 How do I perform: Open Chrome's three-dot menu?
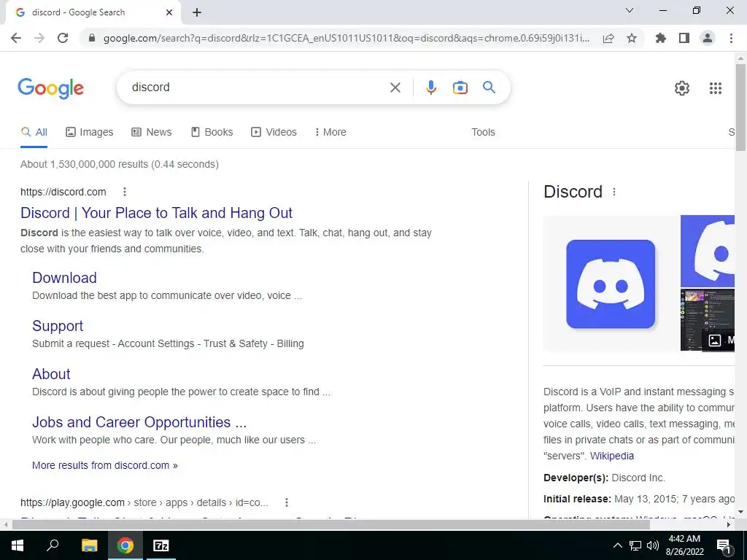click(x=731, y=38)
